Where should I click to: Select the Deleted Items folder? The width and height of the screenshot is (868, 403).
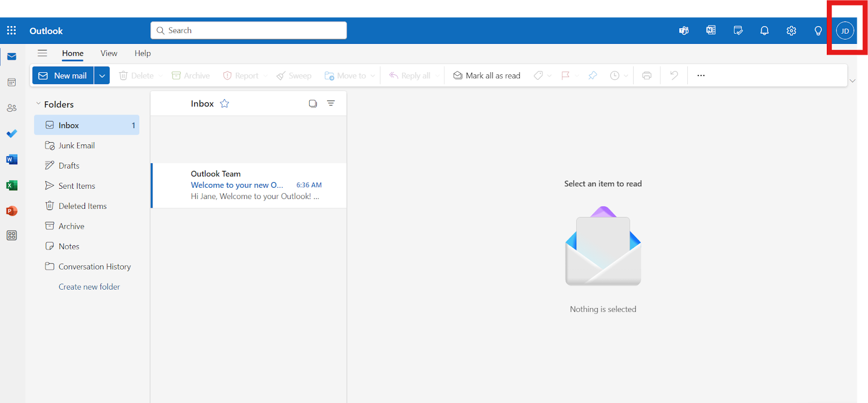pos(87,206)
